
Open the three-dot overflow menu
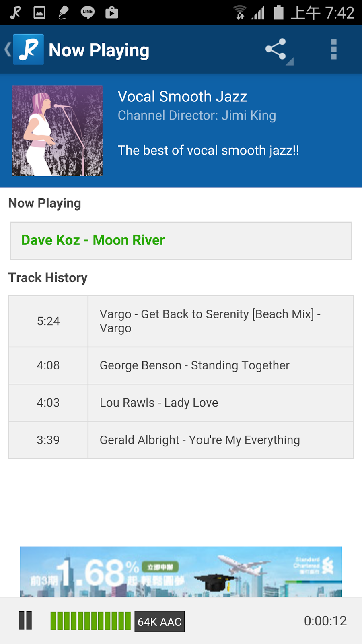coord(333,50)
